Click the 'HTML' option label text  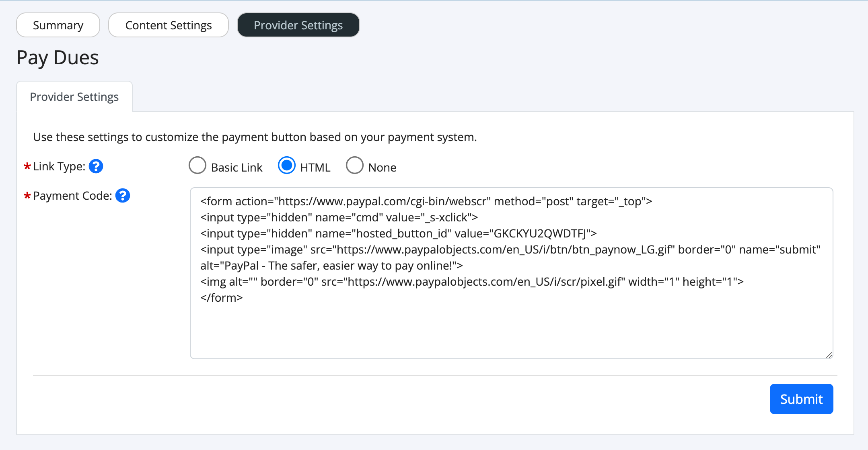tap(315, 168)
